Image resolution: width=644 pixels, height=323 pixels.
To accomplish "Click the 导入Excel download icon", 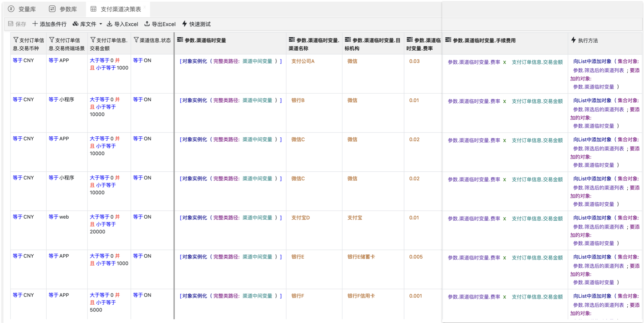I will coord(109,24).
